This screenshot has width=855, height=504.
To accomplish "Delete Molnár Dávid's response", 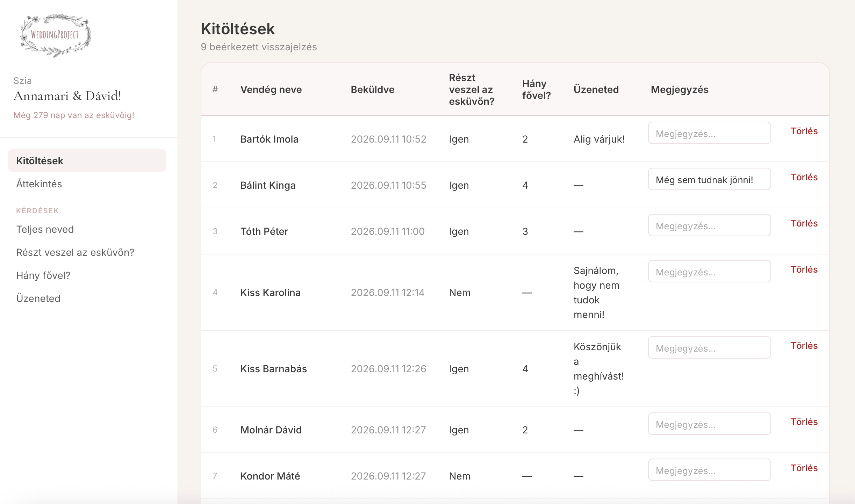I will click(x=804, y=422).
